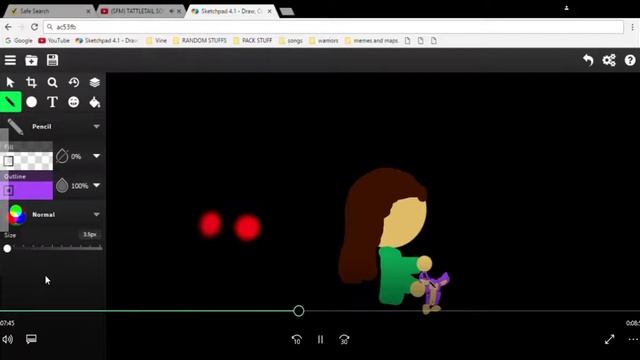Switch to the TATTLETAIL YouTube tab
This screenshot has height=360, width=640.
[140, 11]
